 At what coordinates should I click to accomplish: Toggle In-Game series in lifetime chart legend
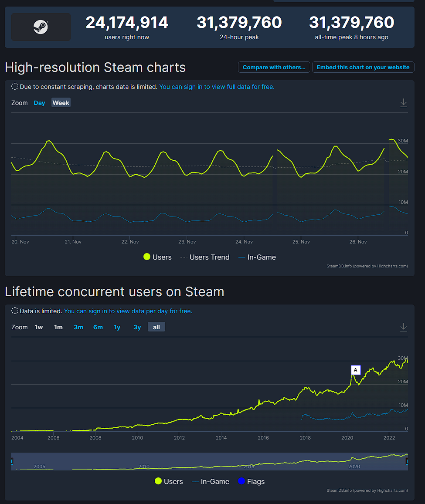coord(211,481)
